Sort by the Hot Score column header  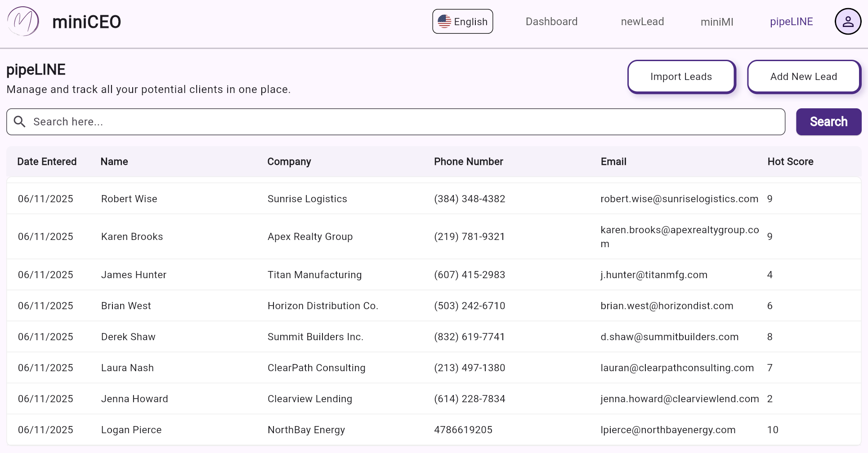point(790,162)
